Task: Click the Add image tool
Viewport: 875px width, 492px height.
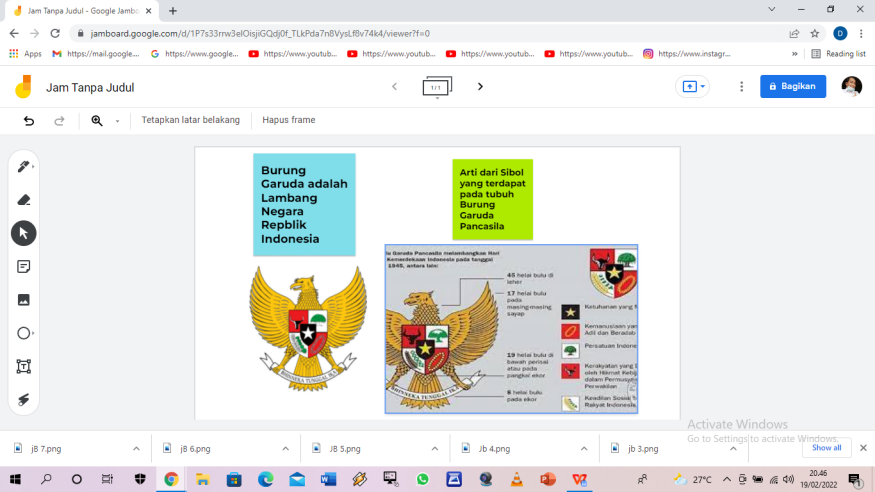Action: [x=23, y=300]
